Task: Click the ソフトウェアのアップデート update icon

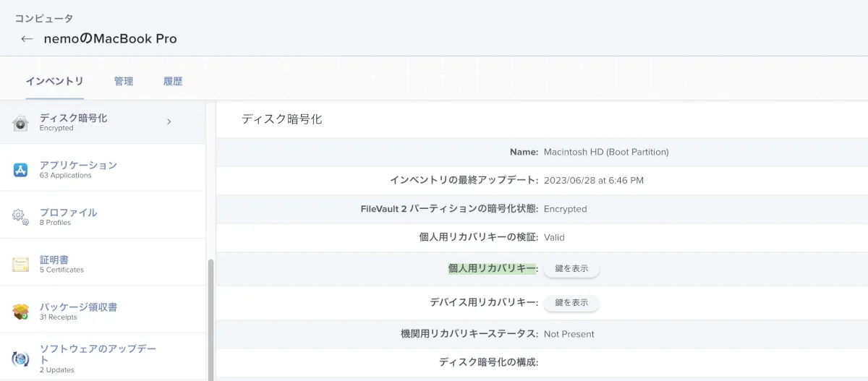Action: coord(20,359)
